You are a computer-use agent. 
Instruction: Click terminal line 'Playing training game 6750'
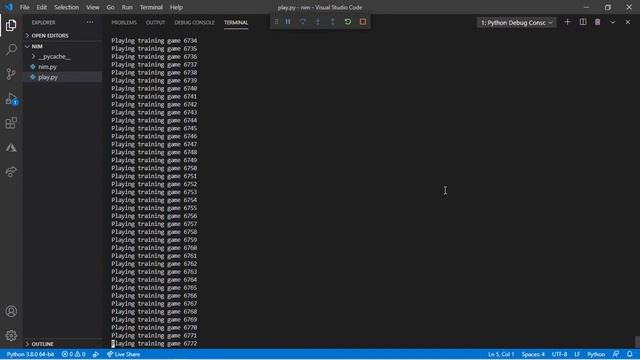pos(154,168)
